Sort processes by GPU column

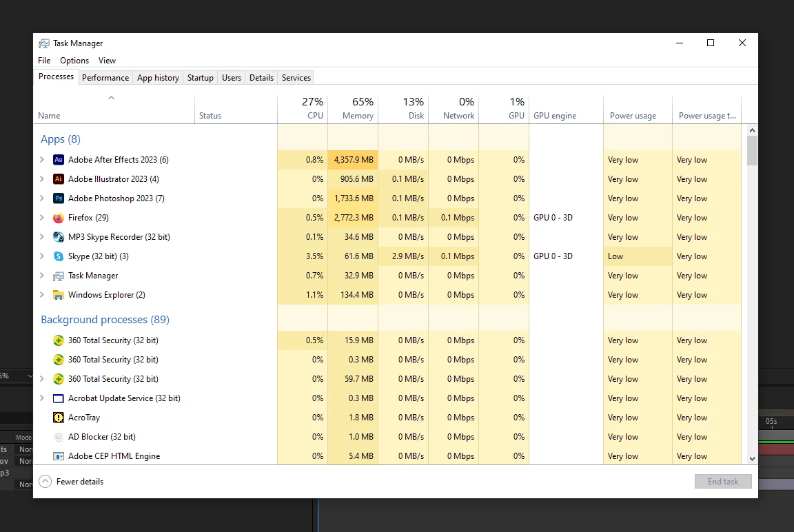[x=504, y=110]
